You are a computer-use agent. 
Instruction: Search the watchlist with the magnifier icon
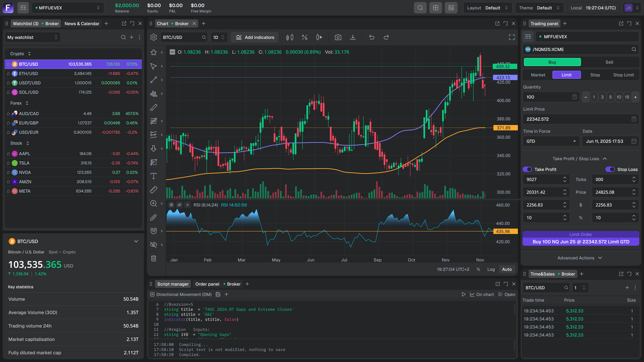[x=123, y=37]
